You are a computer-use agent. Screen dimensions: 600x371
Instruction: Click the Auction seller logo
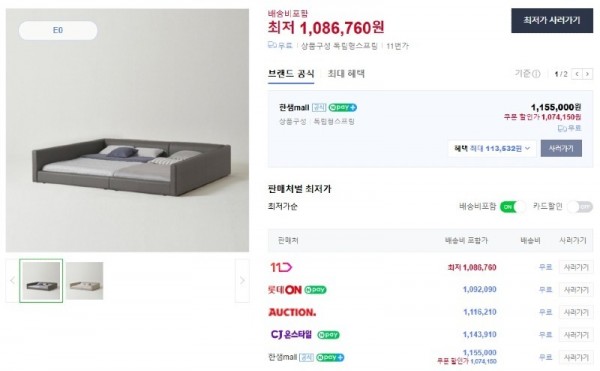(292, 312)
